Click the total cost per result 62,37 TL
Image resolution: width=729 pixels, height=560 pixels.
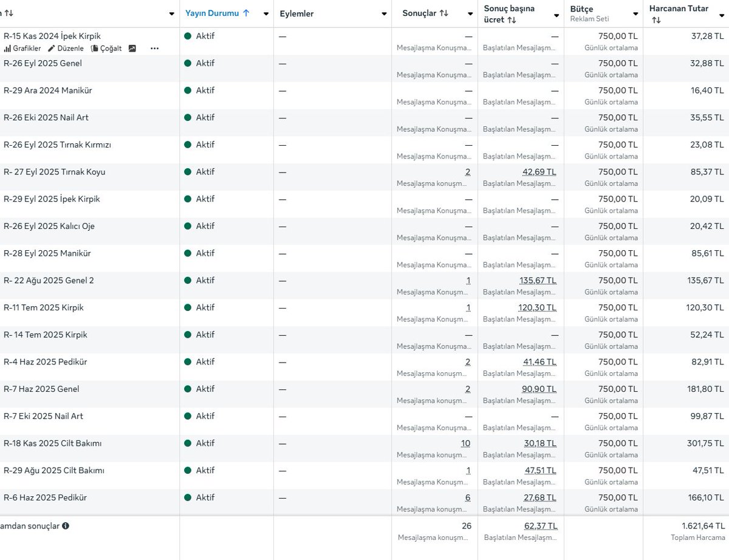[541, 526]
